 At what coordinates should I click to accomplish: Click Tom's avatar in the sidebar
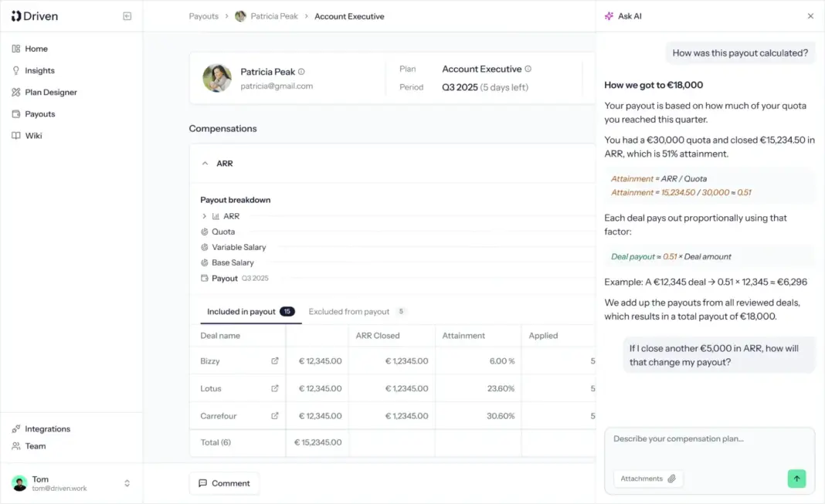click(x=19, y=483)
